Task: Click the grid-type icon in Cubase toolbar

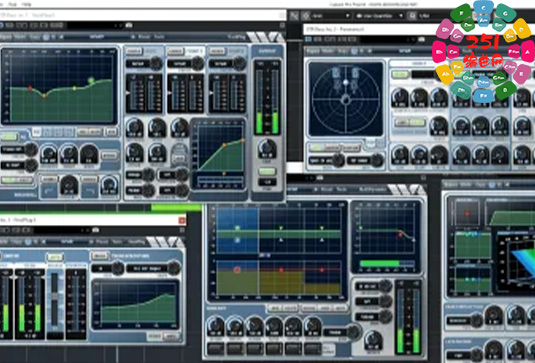Action: (x=306, y=16)
